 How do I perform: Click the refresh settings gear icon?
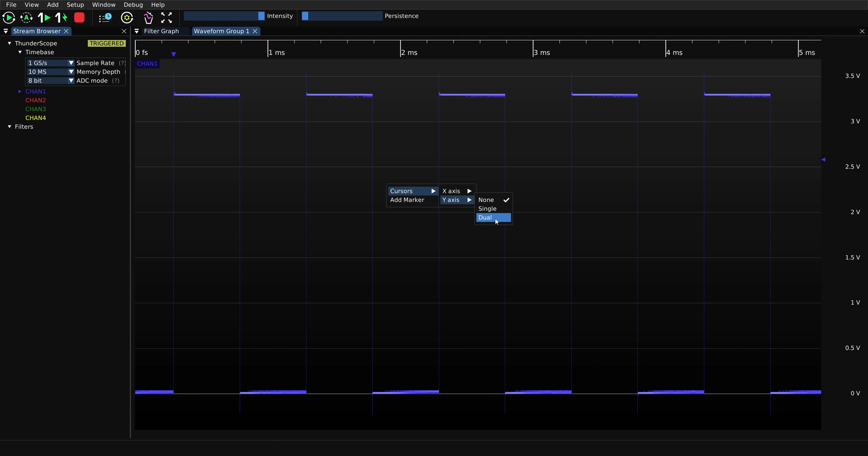tap(127, 18)
